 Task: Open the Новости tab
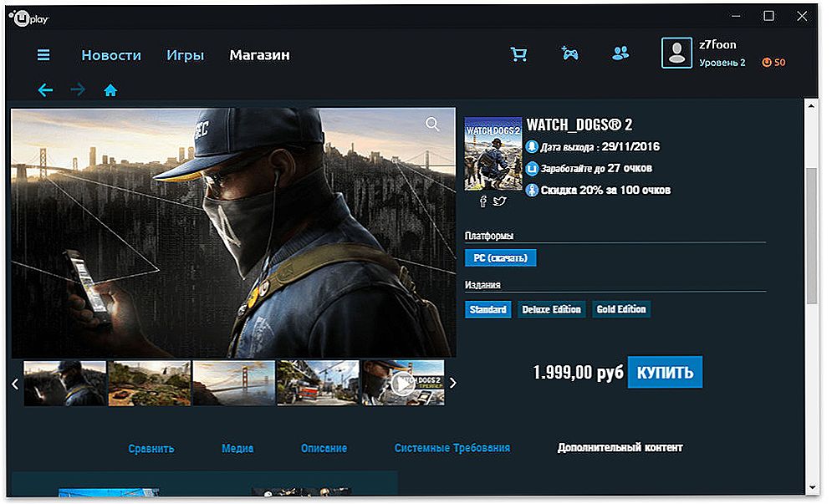click(x=111, y=55)
